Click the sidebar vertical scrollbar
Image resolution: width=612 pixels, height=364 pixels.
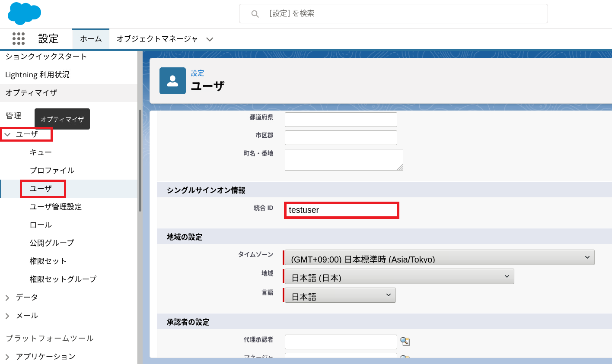pyautogui.click(x=140, y=161)
